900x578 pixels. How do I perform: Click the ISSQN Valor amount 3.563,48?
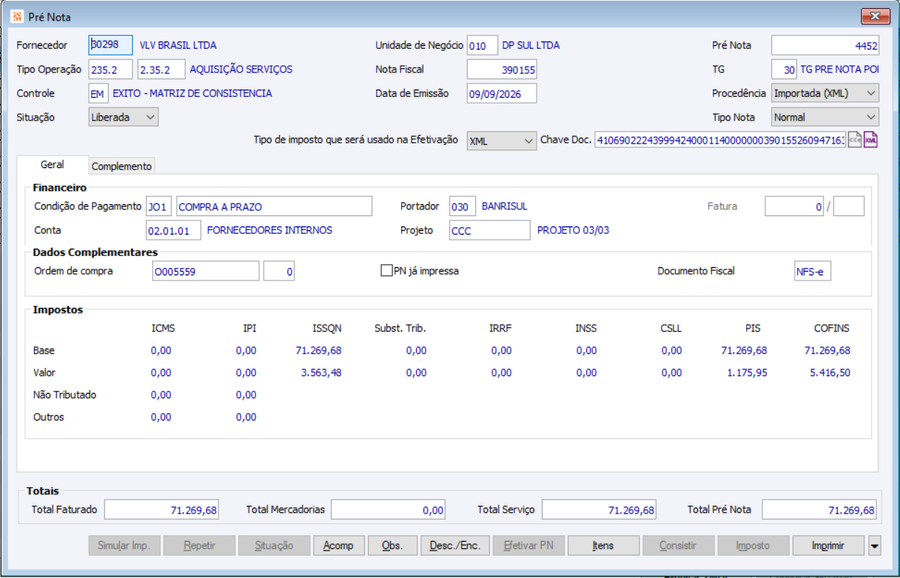click(x=321, y=373)
